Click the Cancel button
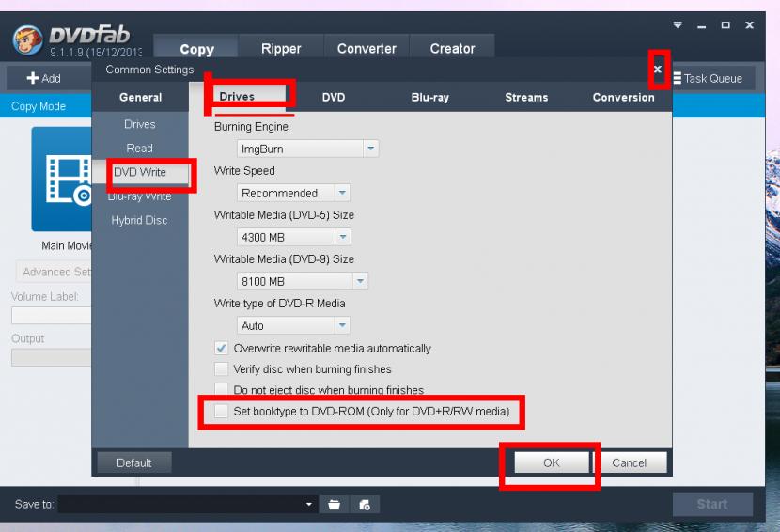The height and width of the screenshot is (532, 780). coord(630,462)
